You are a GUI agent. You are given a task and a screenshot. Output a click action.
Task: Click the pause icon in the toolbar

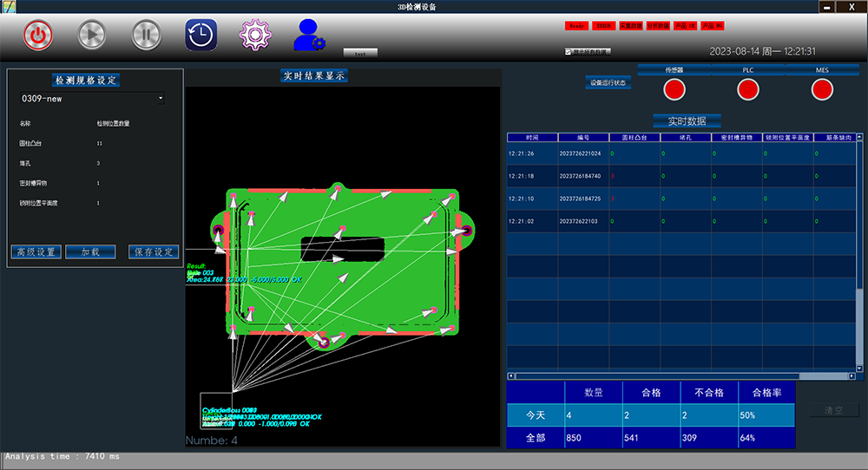coord(147,36)
